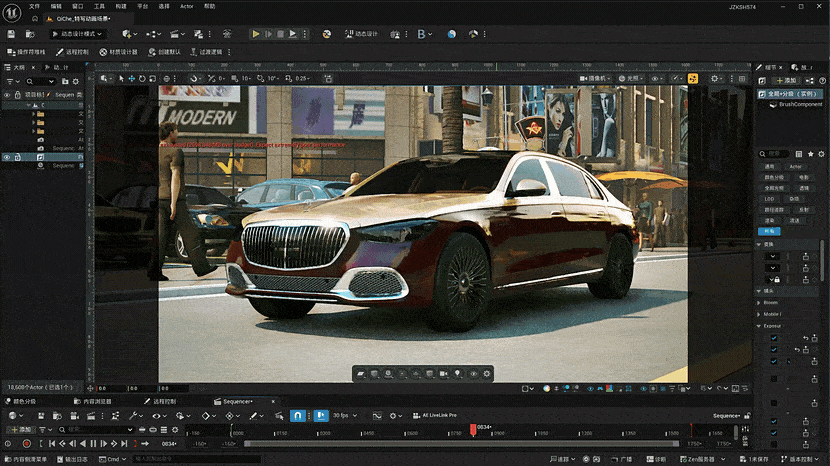Click the red record button in Sequencer
The image size is (830, 466).
pos(26,444)
